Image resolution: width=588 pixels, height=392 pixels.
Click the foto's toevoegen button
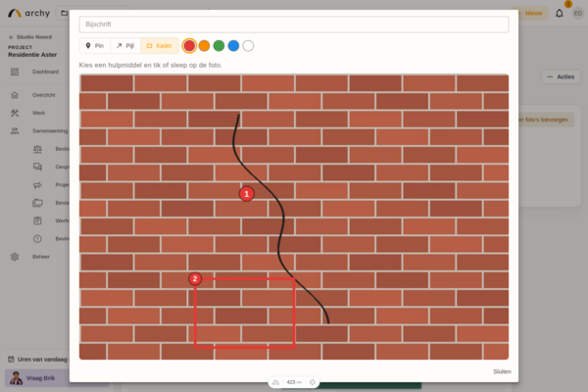pos(546,120)
